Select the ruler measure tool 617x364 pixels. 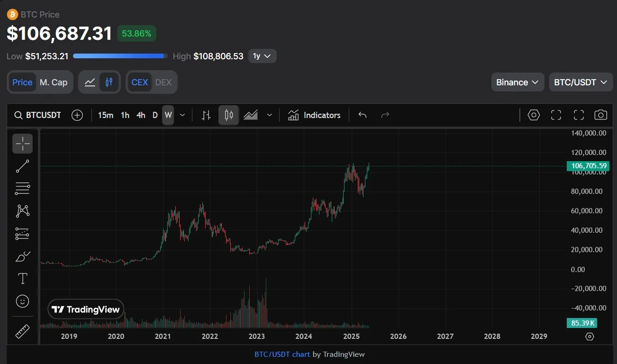(x=22, y=331)
